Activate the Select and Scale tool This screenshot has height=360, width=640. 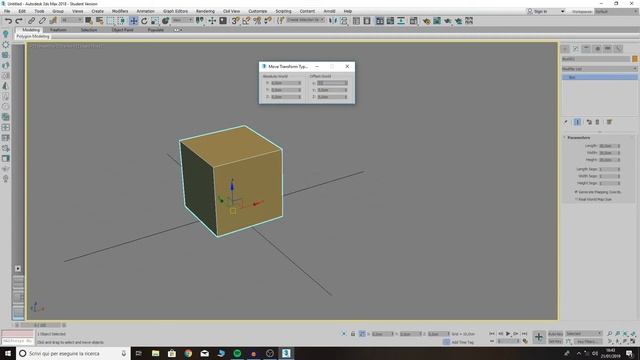click(155, 21)
